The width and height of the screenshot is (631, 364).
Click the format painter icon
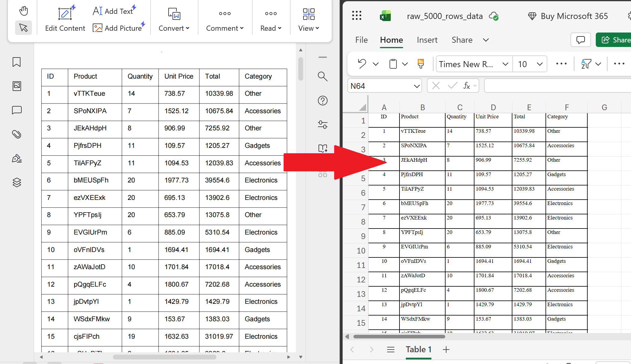(421, 64)
